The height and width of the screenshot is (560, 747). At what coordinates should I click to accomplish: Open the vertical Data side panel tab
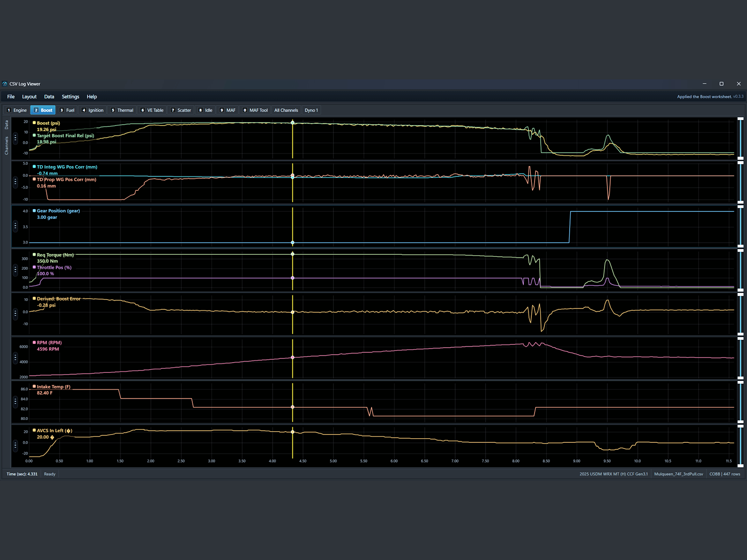click(7, 125)
